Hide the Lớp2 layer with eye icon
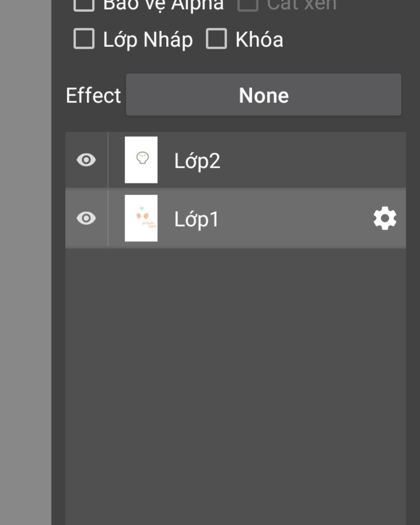This screenshot has width=420, height=525. coord(86,160)
